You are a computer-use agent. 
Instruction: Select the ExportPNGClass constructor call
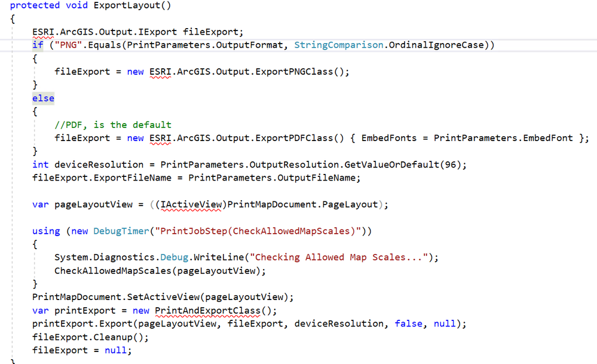coord(294,72)
